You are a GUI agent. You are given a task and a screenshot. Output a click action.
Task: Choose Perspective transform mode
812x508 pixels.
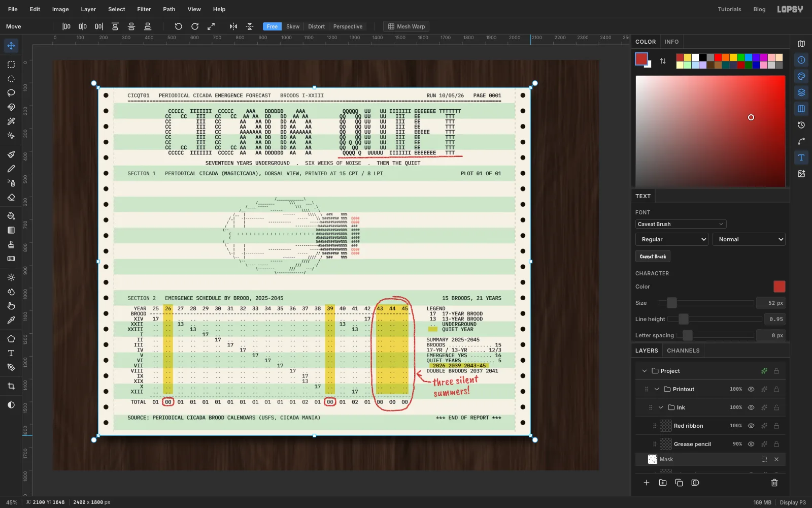(x=348, y=26)
